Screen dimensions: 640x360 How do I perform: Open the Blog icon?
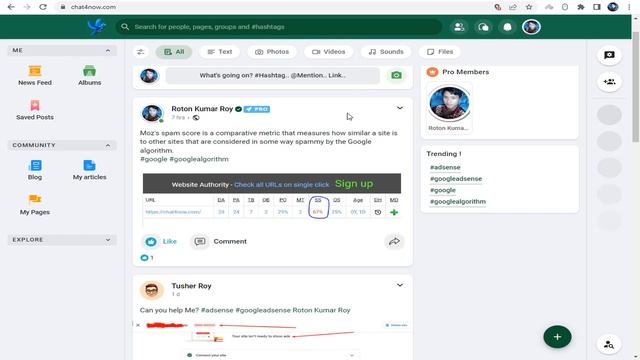(x=35, y=165)
